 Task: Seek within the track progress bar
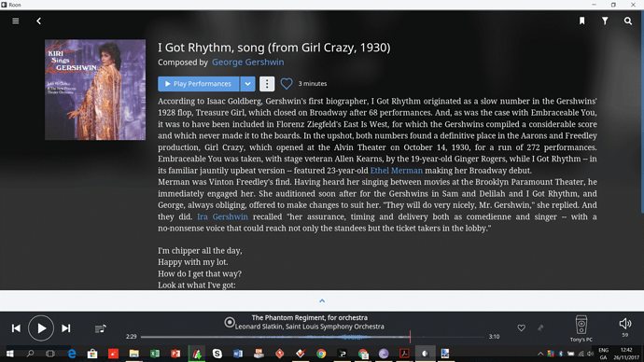click(313, 337)
